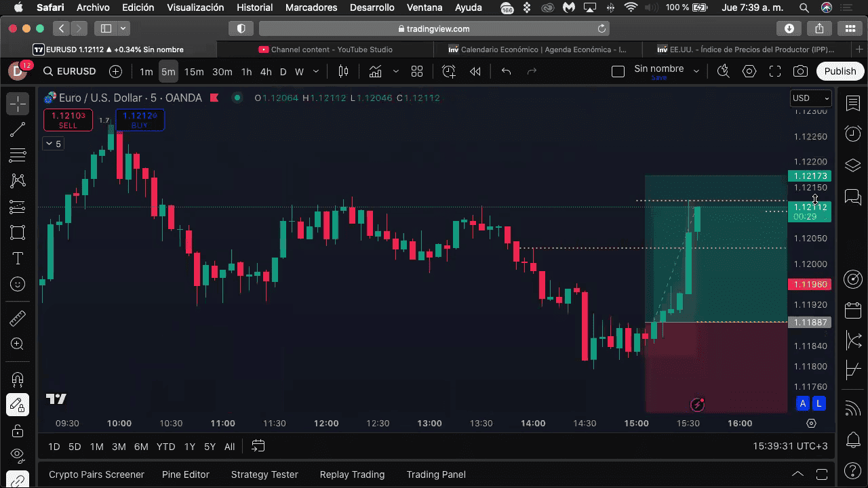Viewport: 868px width, 488px height.
Task: Click the Publish button
Action: (840, 71)
